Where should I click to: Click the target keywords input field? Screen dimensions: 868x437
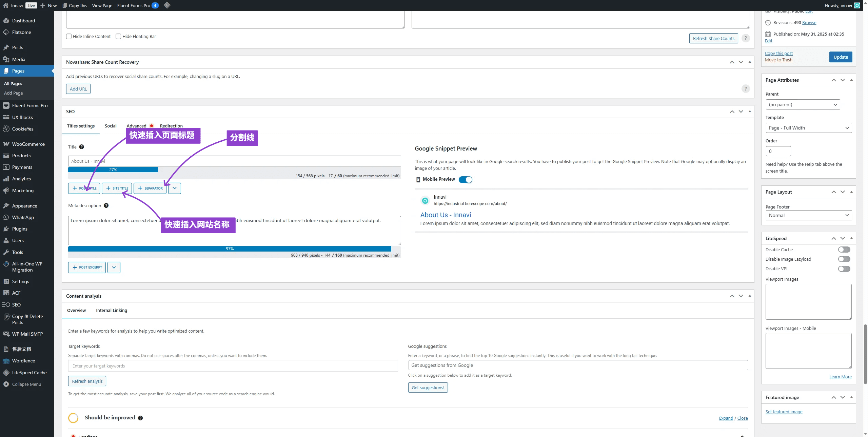pos(233,366)
